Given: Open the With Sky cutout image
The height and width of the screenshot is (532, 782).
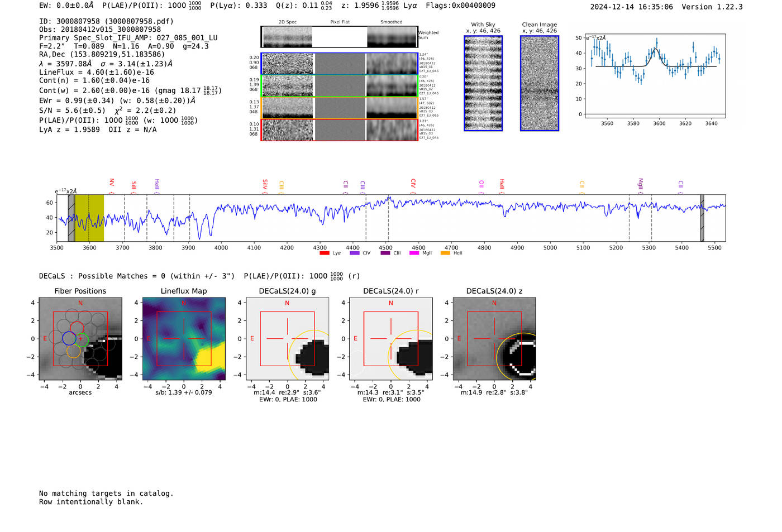Looking at the screenshot, I should pos(483,83).
